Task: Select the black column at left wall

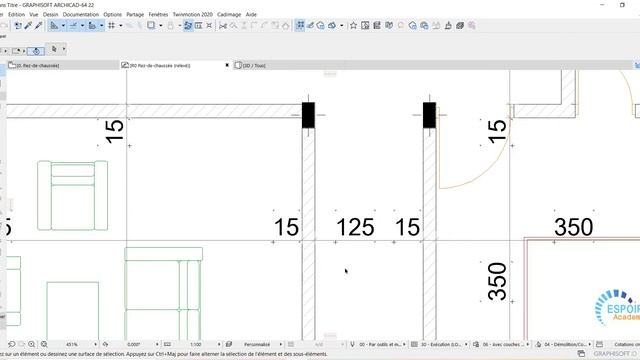Action: pos(308,115)
